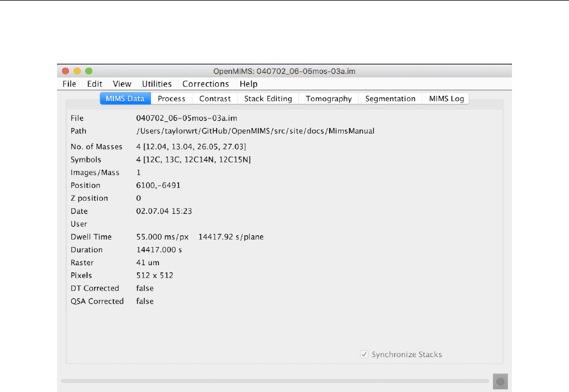The width and height of the screenshot is (569, 392).
Task: Click the Duration value 14417.000 s
Action: click(159, 250)
